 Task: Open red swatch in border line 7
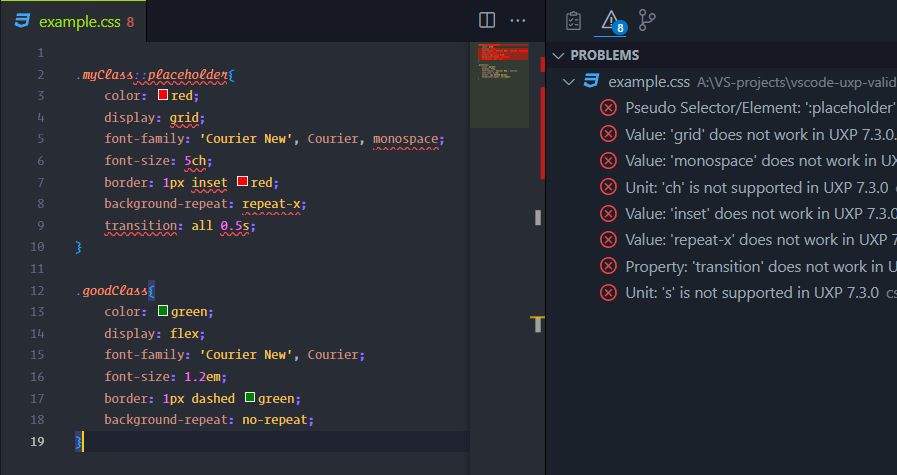(x=242, y=181)
